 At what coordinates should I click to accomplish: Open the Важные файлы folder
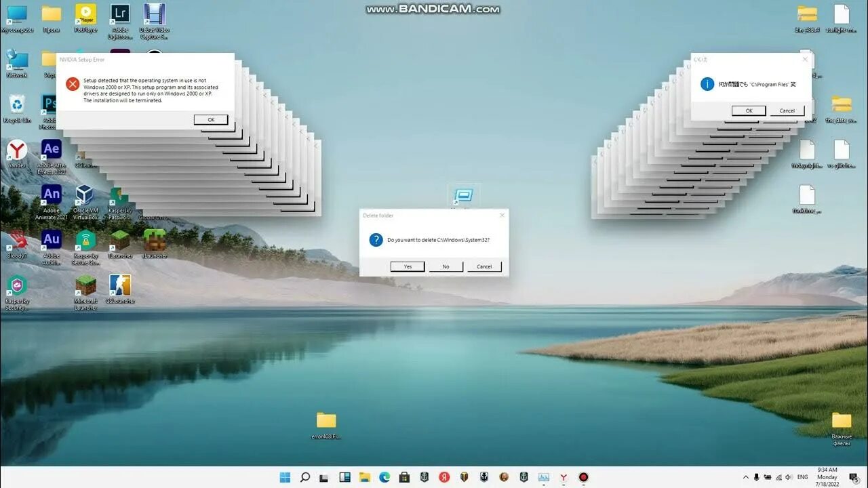[x=842, y=428]
